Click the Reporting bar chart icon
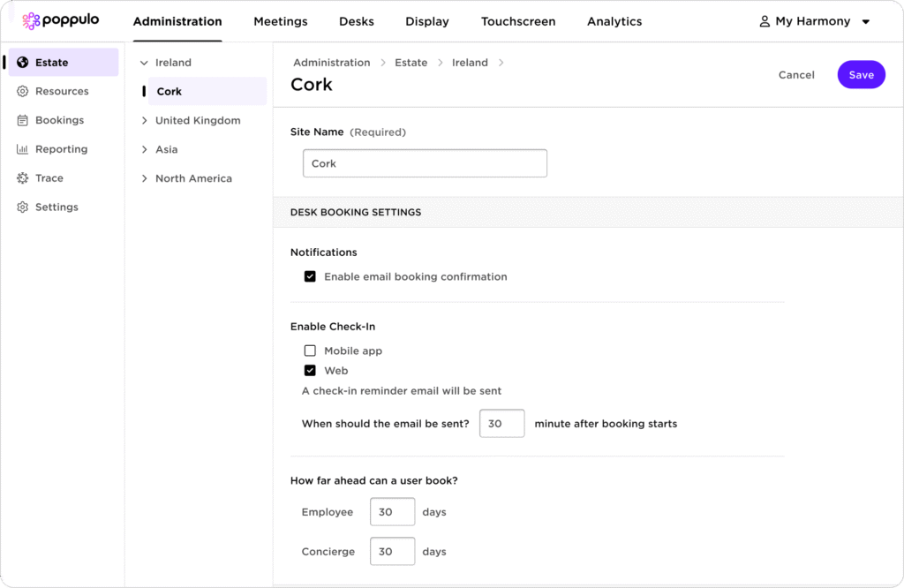 pos(23,149)
